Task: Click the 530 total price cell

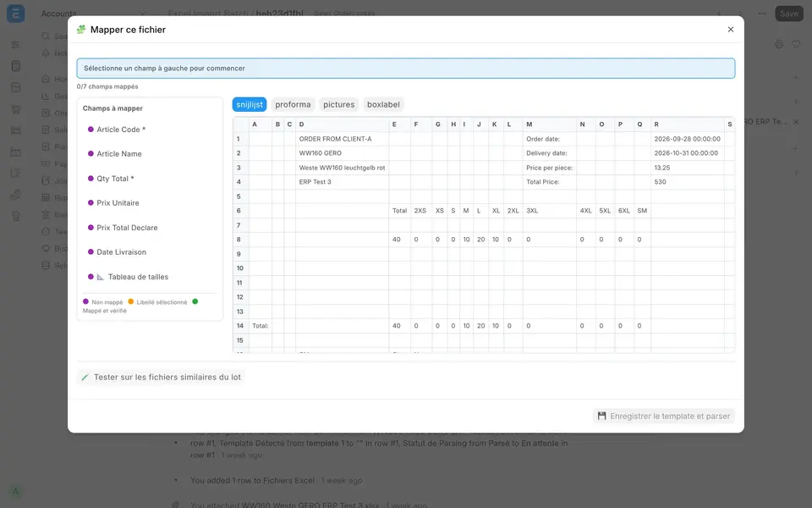Action: (687, 182)
